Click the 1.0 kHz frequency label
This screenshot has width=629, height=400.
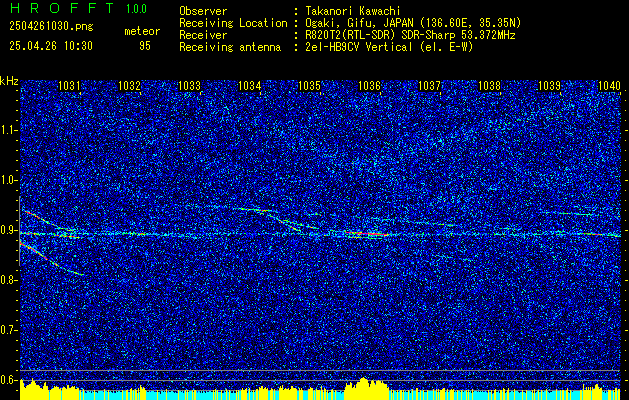[8, 181]
